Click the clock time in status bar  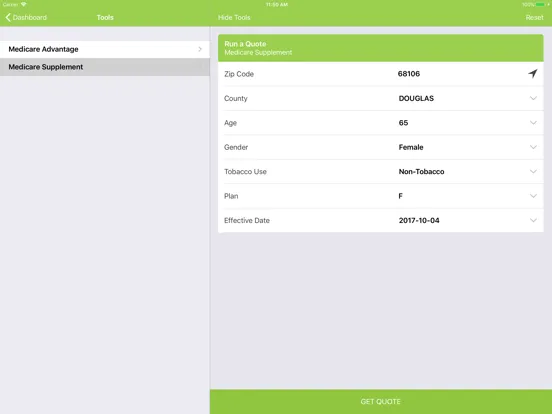(x=277, y=5)
